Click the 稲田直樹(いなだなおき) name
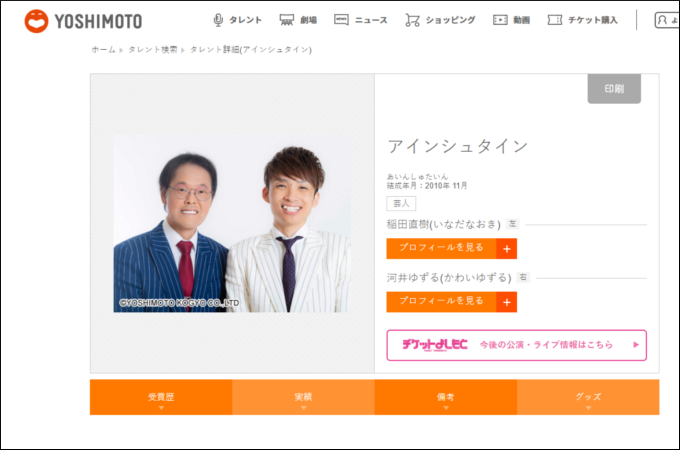The height and width of the screenshot is (450, 680). 444,224
